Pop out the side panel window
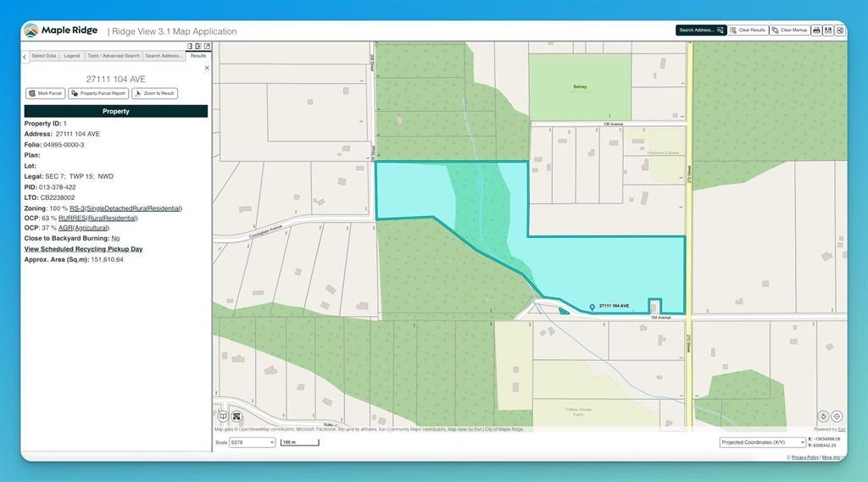Screen dimensions: 868x482 point(207,47)
